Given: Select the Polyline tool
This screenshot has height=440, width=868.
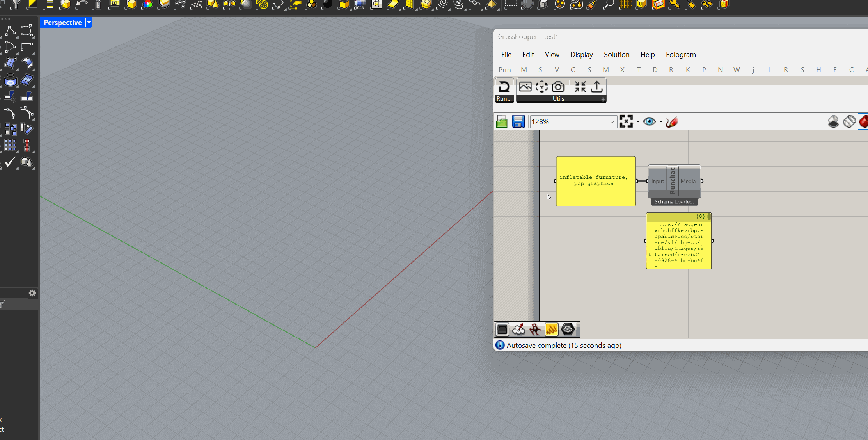Looking at the screenshot, I should (x=10, y=30).
